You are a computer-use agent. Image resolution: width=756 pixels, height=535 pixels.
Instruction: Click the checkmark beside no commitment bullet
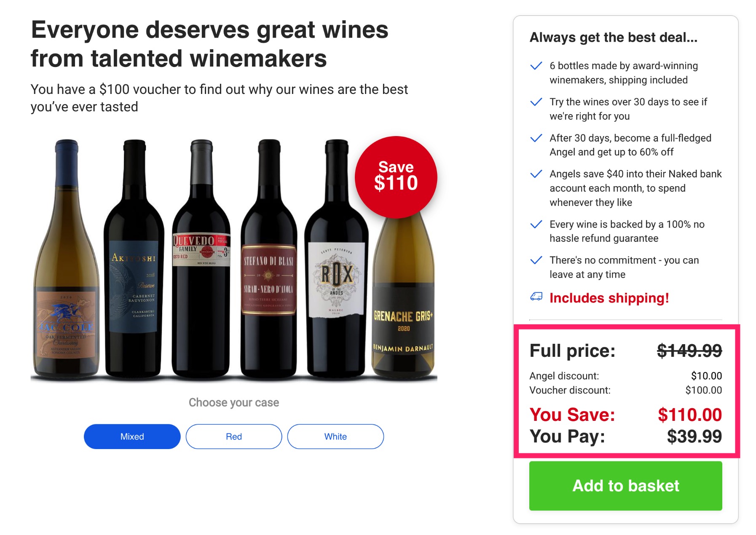(x=536, y=260)
